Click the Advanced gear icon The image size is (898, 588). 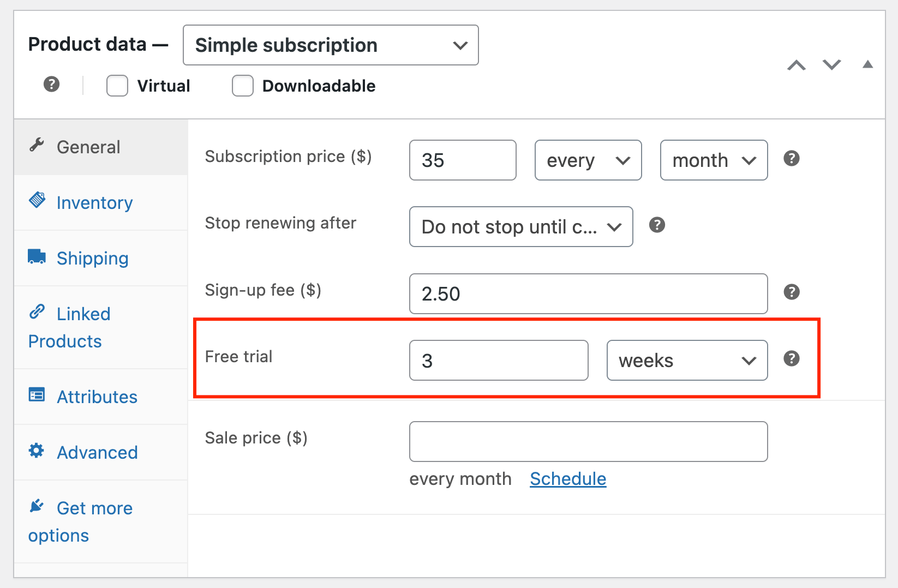37,450
